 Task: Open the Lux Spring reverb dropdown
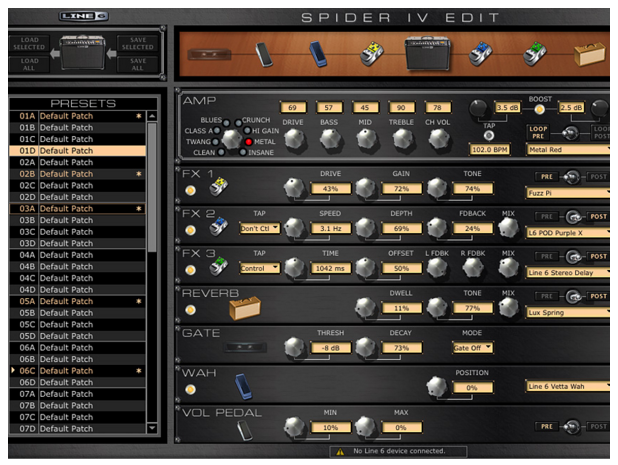[x=568, y=312]
